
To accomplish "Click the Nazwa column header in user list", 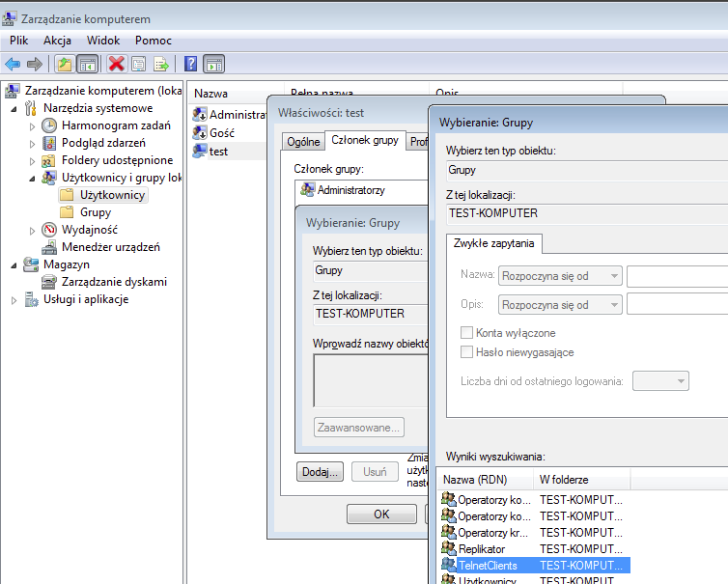I will coord(236,94).
